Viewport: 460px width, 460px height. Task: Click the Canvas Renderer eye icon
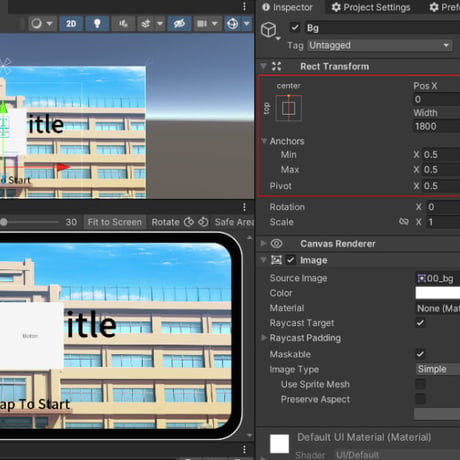[x=276, y=244]
